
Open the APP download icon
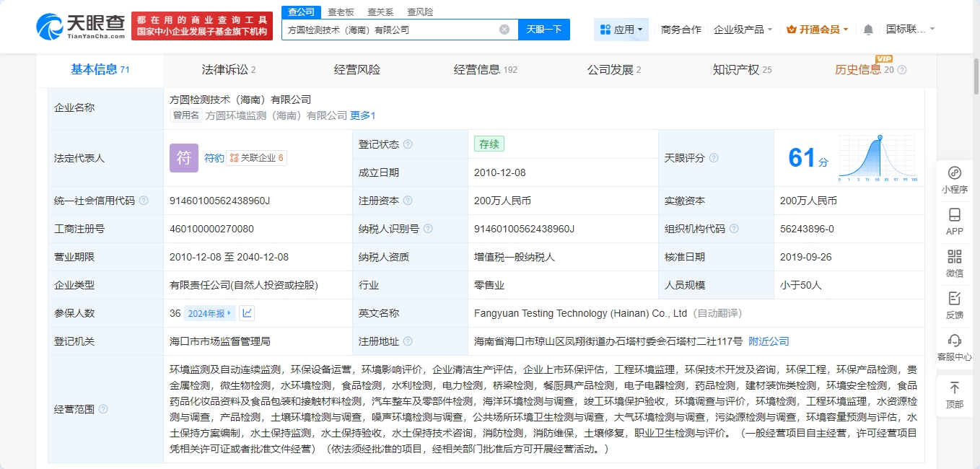click(x=954, y=215)
